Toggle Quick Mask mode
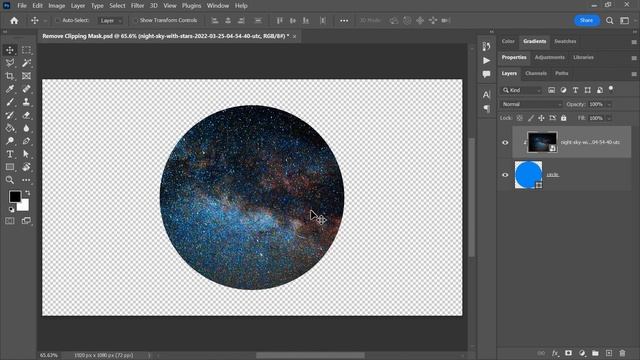Screen dimensions: 640x360 (10, 221)
